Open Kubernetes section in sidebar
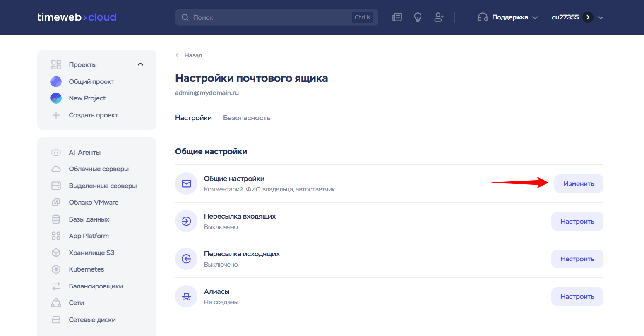This screenshot has width=644, height=336. pyautogui.click(x=86, y=269)
